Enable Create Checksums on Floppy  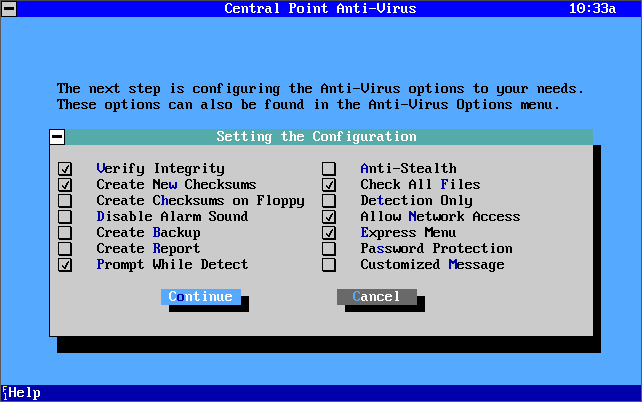pos(65,201)
